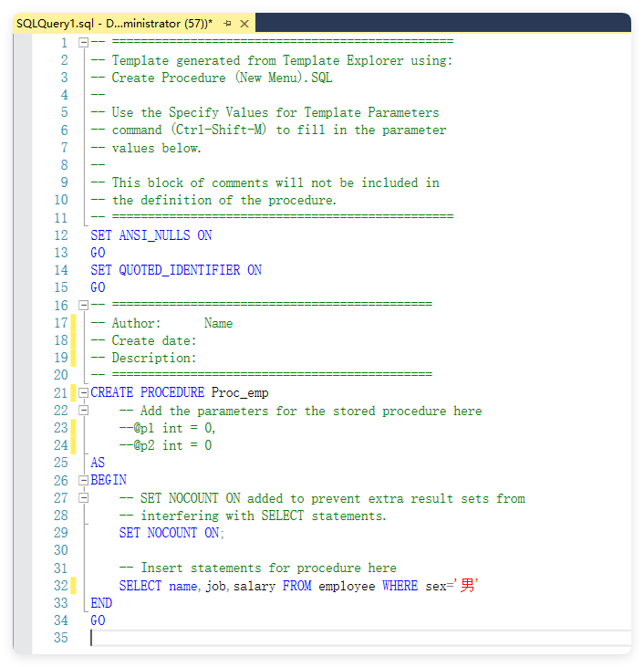
Task: Click 'SET QUOTED_IDENTIFIER ON' on line 14
Action: coord(176,270)
